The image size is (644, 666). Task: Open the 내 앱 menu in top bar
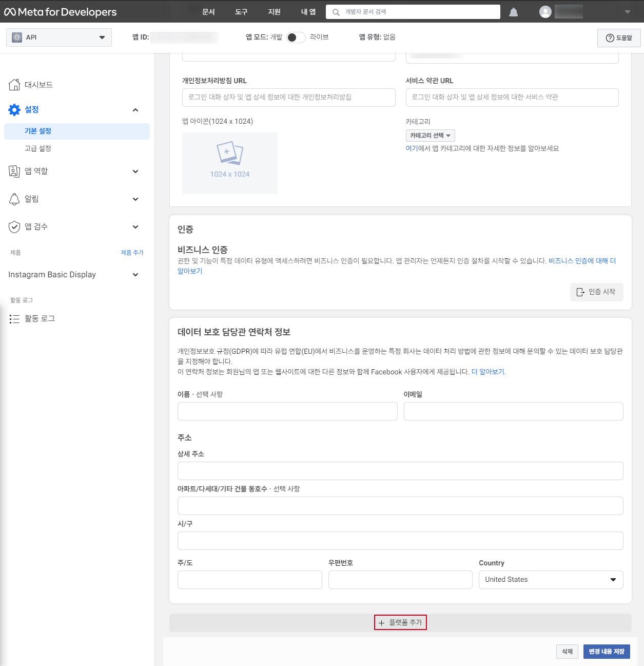click(x=308, y=12)
